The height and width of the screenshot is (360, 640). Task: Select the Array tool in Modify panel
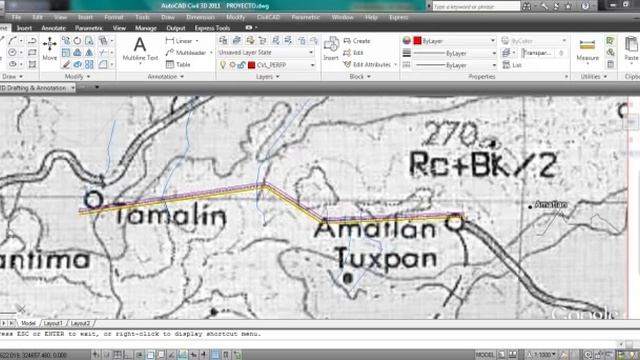tap(89, 64)
